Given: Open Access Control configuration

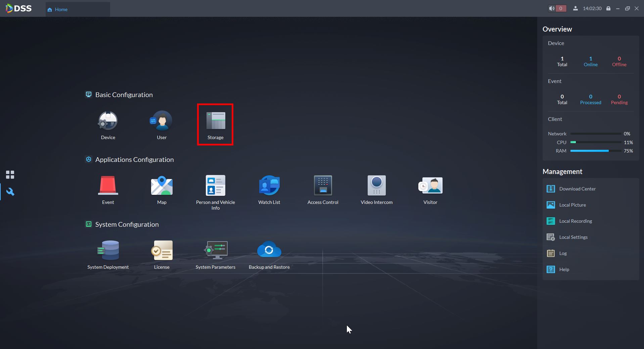Looking at the screenshot, I should pos(323,186).
